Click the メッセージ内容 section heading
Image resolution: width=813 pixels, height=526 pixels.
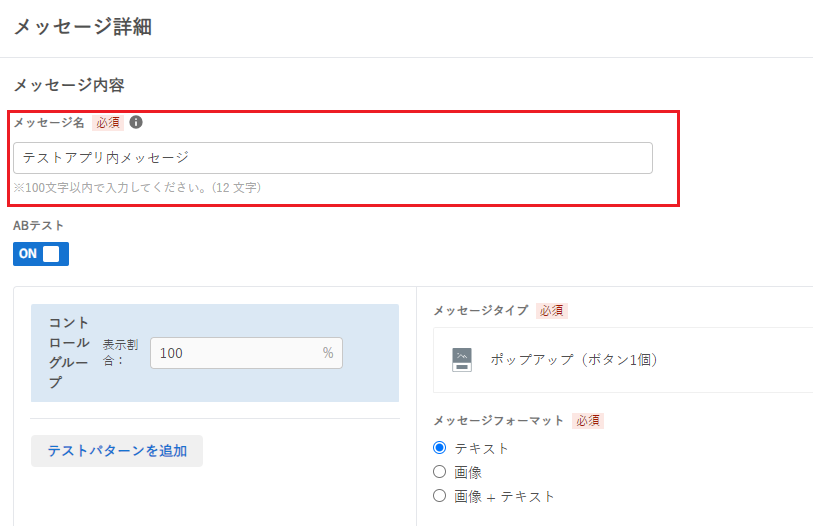pyautogui.click(x=69, y=85)
